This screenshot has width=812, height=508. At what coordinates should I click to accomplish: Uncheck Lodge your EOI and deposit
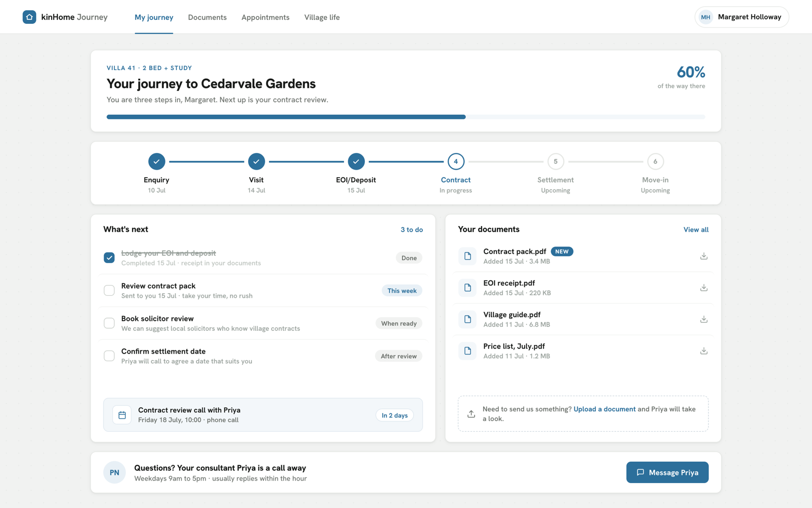click(x=109, y=258)
